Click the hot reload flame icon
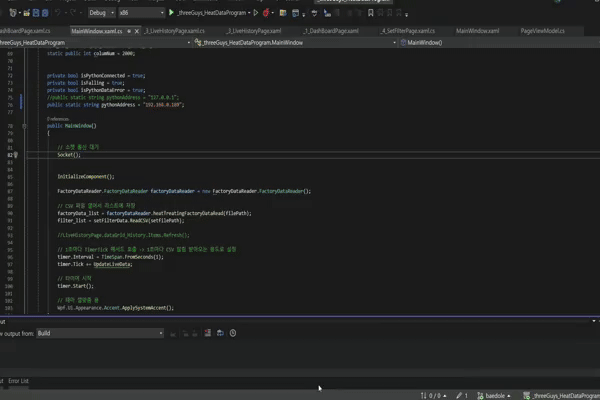This screenshot has width=600, height=400. (x=267, y=13)
